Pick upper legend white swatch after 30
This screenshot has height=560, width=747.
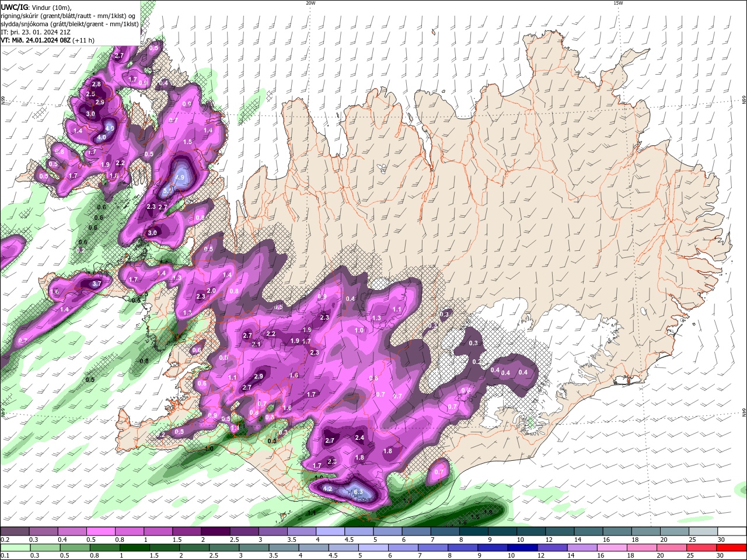732,531
